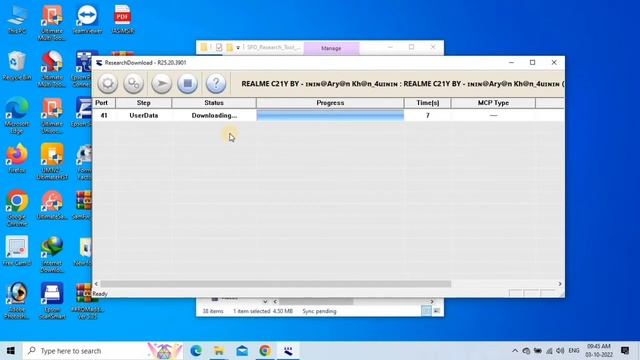Click Explorer properties checkmark toolbar icon

pos(219,48)
